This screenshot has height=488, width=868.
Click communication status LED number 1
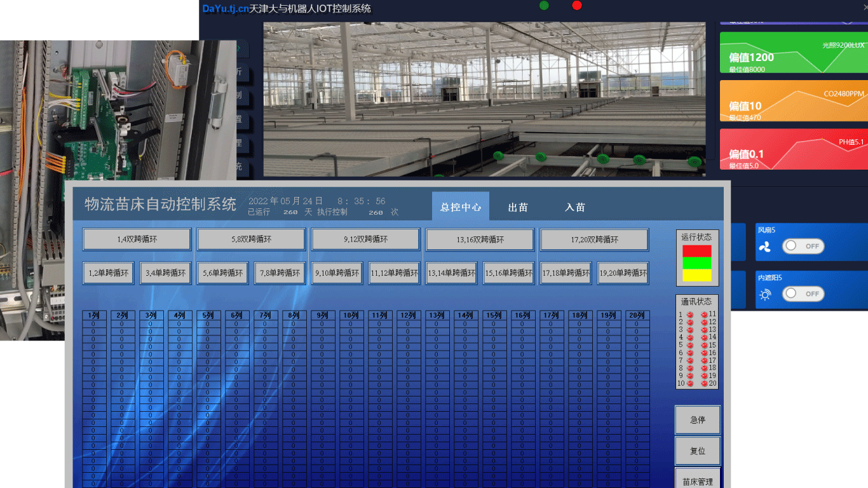click(x=690, y=315)
